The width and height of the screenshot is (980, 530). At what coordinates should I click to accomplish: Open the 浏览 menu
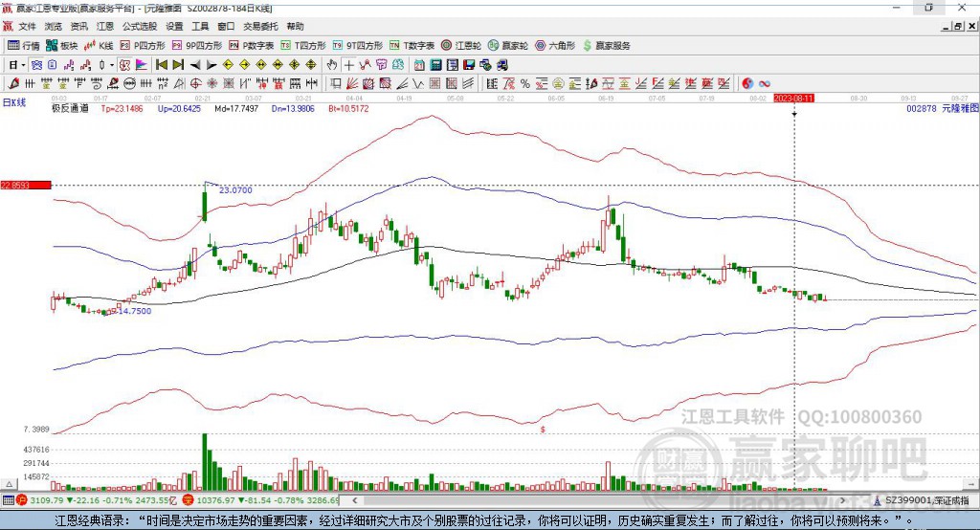(54, 26)
